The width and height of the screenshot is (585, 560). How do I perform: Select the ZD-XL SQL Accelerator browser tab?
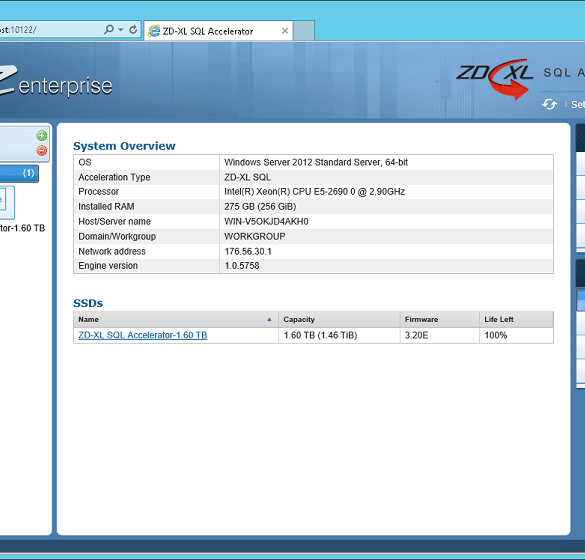[x=218, y=31]
